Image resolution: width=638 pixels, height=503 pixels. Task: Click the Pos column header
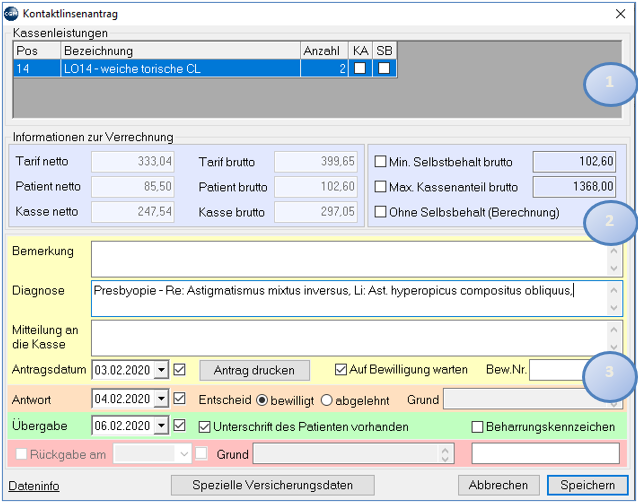click(x=37, y=51)
